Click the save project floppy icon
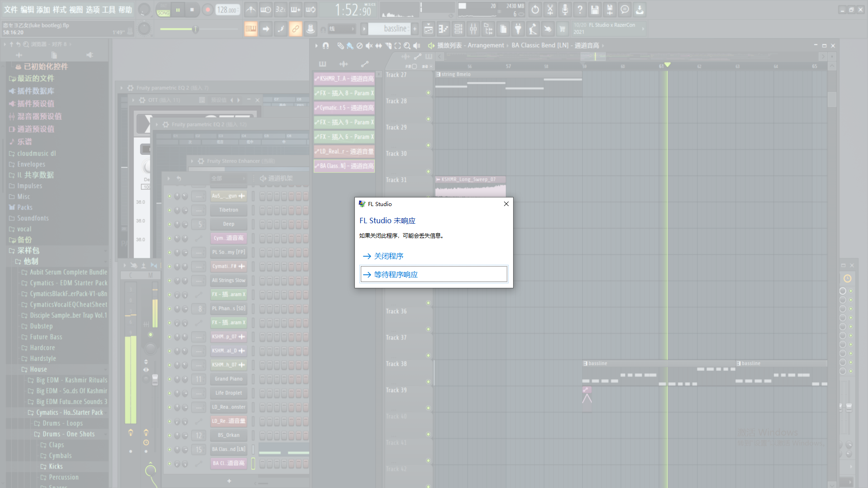Image resolution: width=868 pixels, height=488 pixels. 595,9
